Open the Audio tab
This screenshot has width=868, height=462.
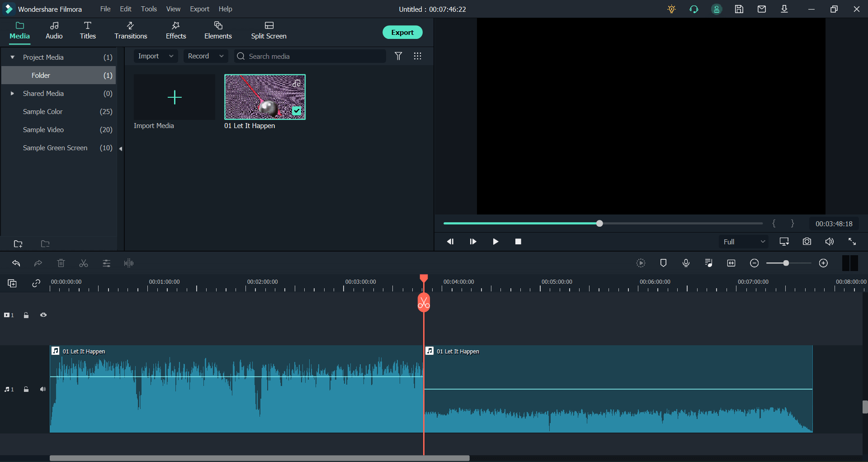pos(54,31)
